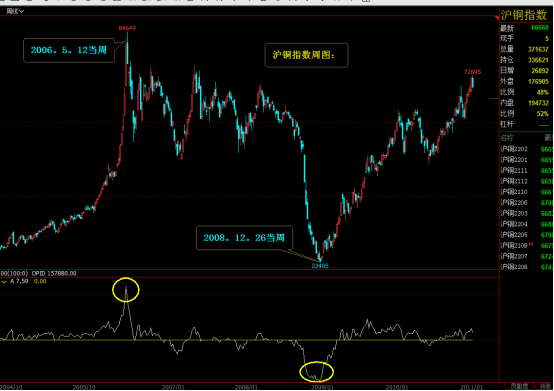This screenshot has width=554, height=391.
Task: Click the 杠杆 row label
Action: click(x=507, y=124)
